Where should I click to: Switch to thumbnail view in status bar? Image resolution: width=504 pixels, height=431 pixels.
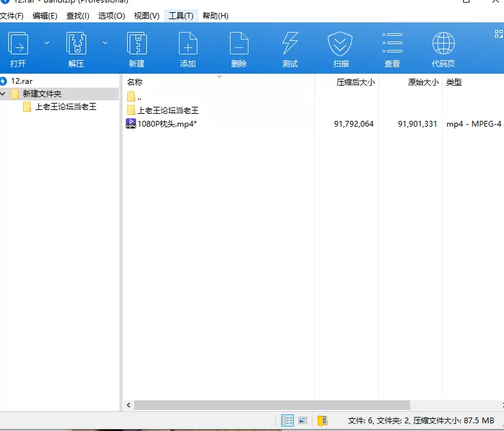click(303, 420)
